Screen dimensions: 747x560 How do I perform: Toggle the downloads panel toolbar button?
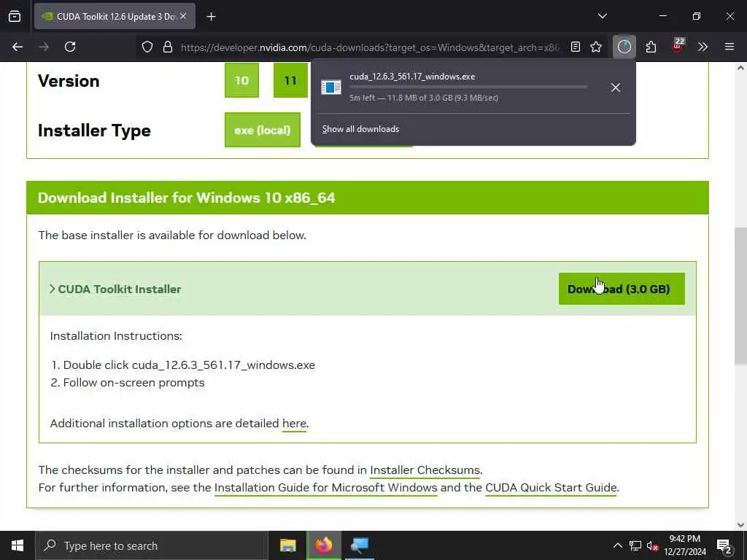pyautogui.click(x=624, y=47)
